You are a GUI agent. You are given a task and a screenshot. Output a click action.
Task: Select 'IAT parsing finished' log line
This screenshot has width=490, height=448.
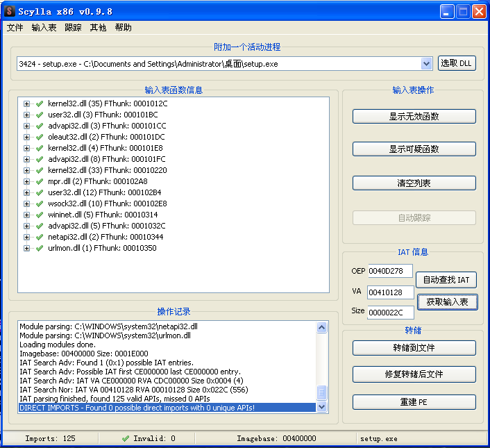coord(115,399)
